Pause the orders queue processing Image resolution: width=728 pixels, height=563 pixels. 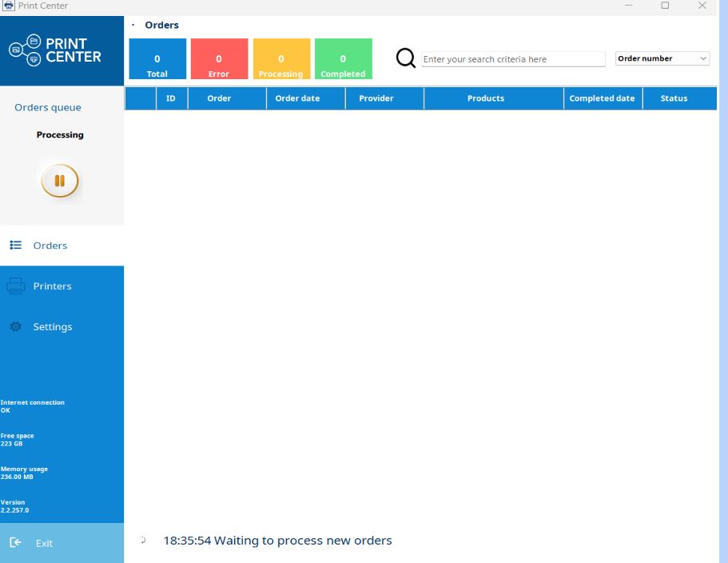[x=59, y=181]
